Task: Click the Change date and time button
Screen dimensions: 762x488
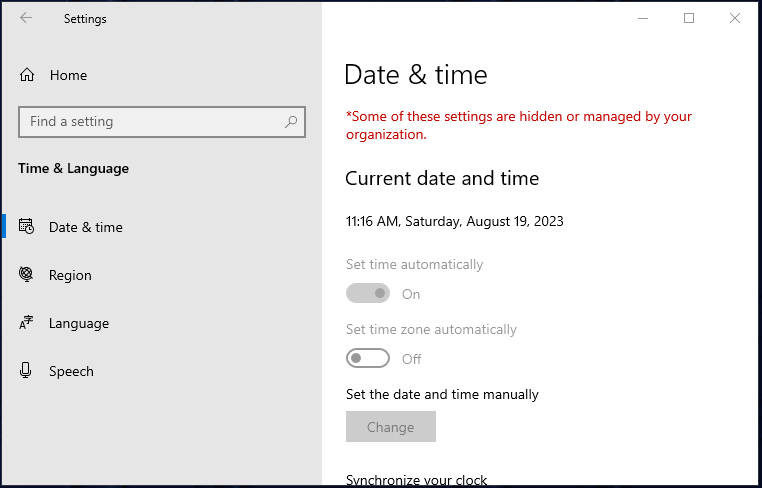Action: (391, 427)
